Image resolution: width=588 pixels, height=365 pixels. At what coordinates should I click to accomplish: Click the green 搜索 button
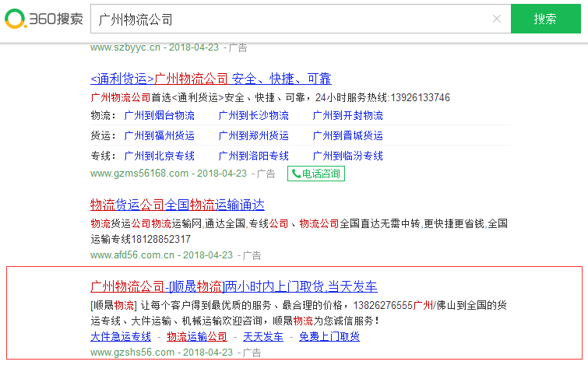[x=545, y=19]
